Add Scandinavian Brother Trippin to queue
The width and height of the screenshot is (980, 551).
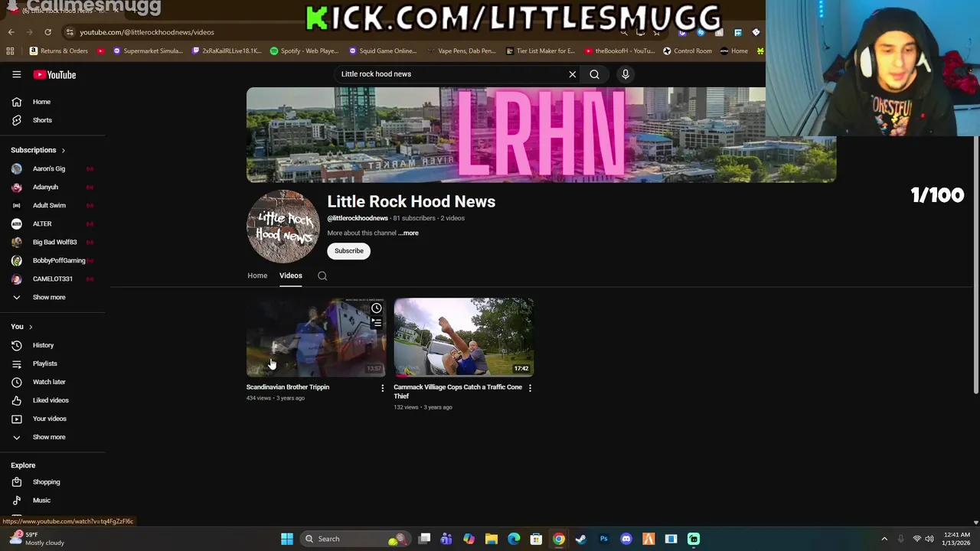376,323
